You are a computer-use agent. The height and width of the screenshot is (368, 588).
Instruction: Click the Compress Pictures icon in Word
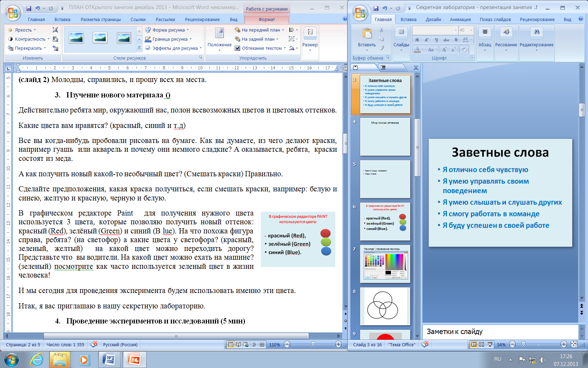click(55, 30)
